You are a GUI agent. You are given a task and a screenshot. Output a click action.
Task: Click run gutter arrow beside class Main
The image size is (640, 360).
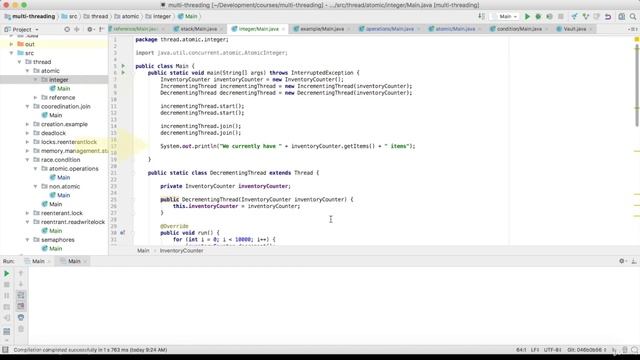[123, 66]
